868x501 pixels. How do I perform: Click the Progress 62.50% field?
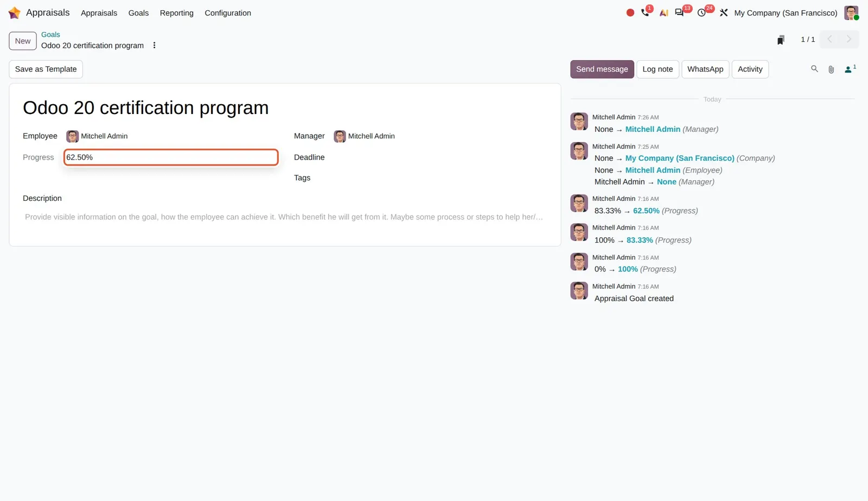[x=171, y=157]
